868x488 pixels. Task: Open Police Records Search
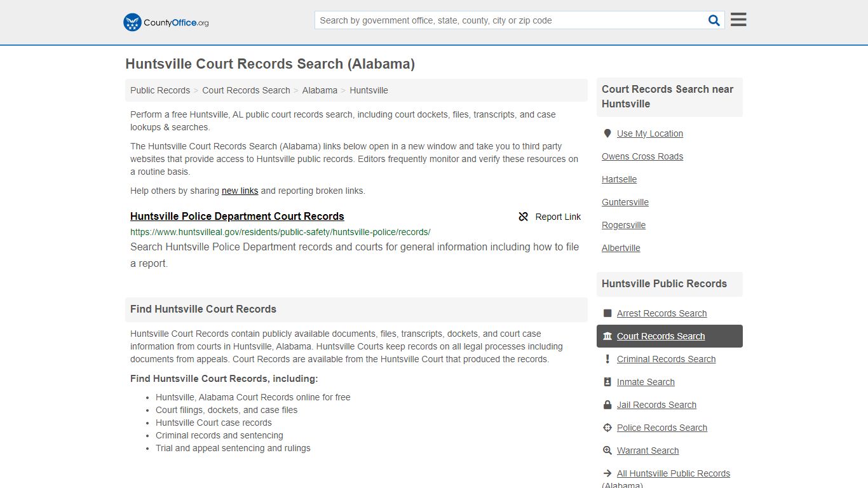[x=662, y=428]
